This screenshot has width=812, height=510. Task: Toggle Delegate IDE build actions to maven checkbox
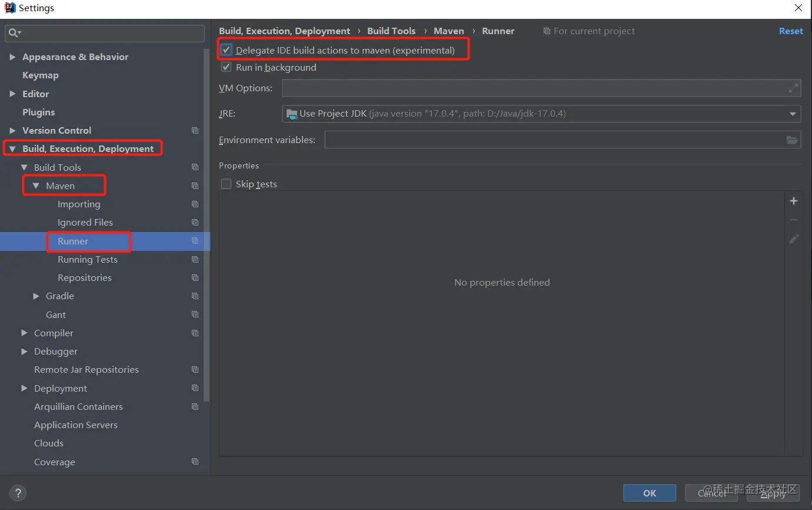[x=227, y=50]
